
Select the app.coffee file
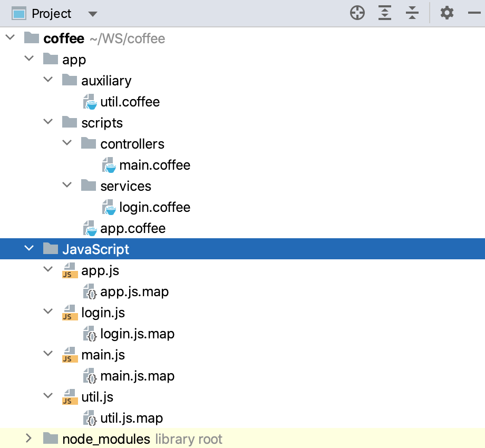click(x=132, y=228)
